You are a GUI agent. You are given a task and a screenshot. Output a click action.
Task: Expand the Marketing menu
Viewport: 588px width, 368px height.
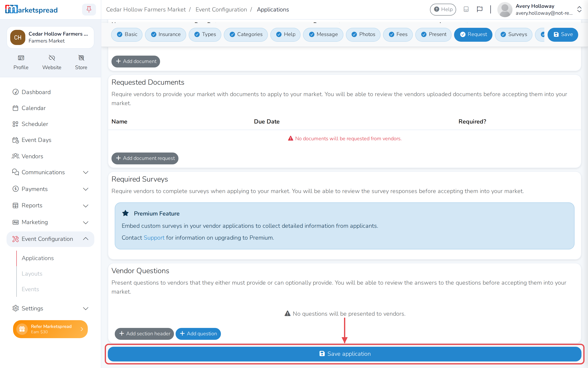pyautogui.click(x=50, y=222)
